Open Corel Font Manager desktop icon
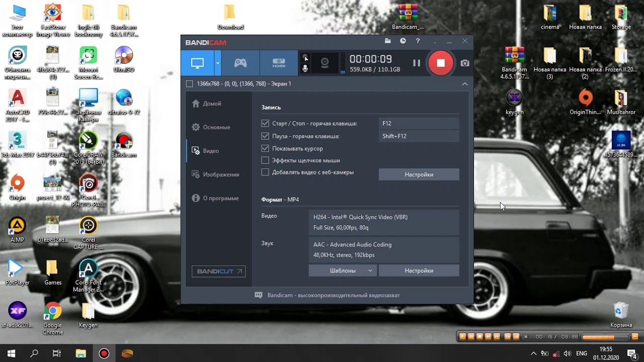Image resolution: width=644 pixels, height=362 pixels. click(x=88, y=276)
